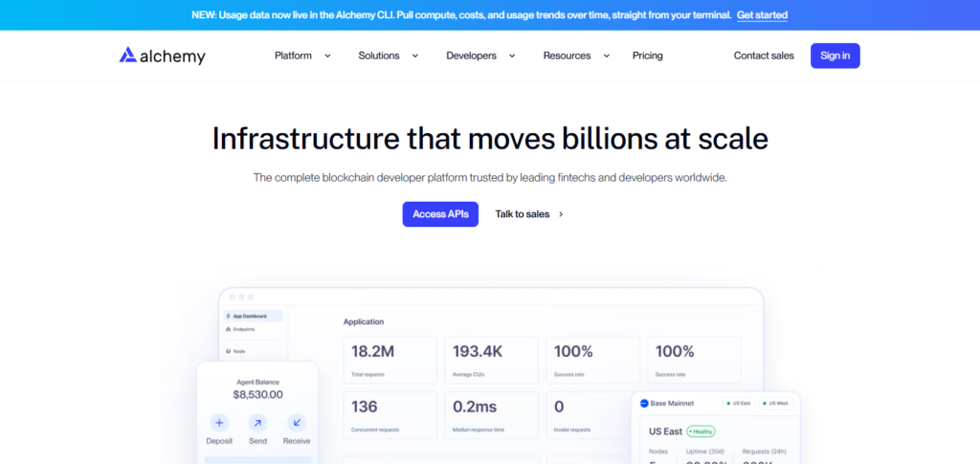Click the Receive arrow icon
Image resolution: width=980 pixels, height=464 pixels.
(297, 423)
